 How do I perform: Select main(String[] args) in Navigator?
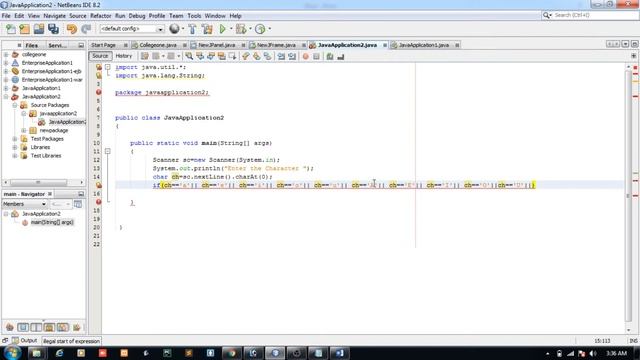52,222
